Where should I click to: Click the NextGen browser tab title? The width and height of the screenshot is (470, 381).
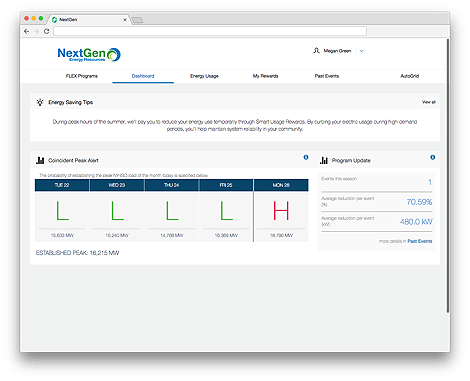68,20
